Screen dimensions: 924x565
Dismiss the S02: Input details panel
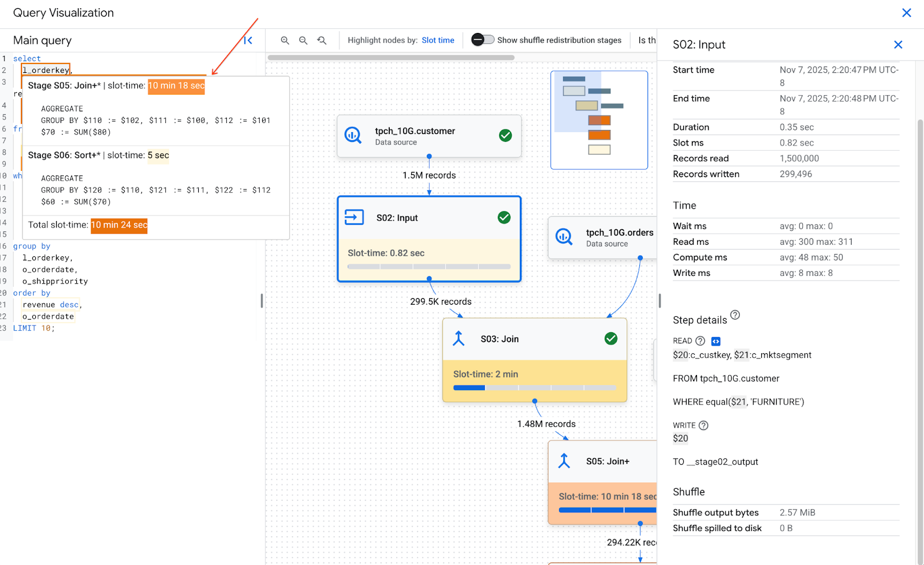coord(898,44)
